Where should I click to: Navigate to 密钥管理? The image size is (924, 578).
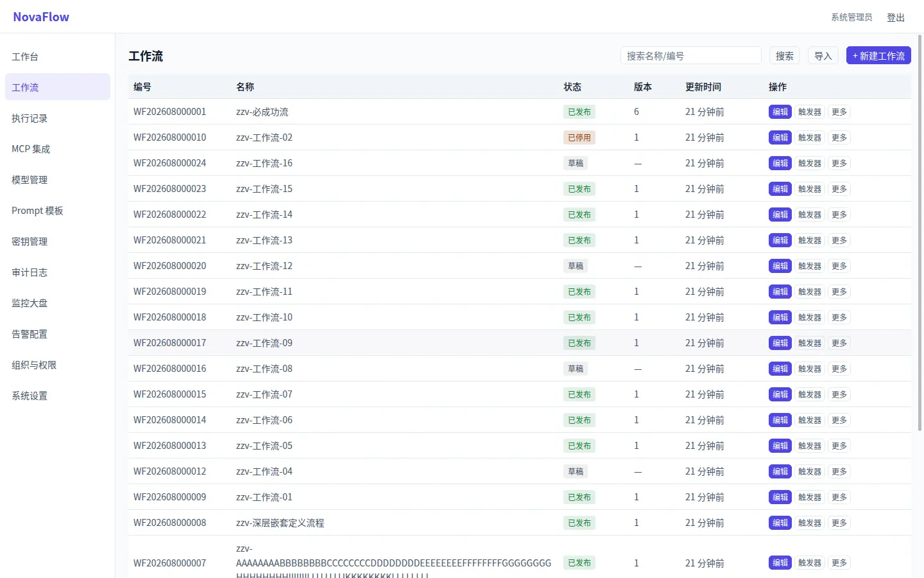click(58, 241)
